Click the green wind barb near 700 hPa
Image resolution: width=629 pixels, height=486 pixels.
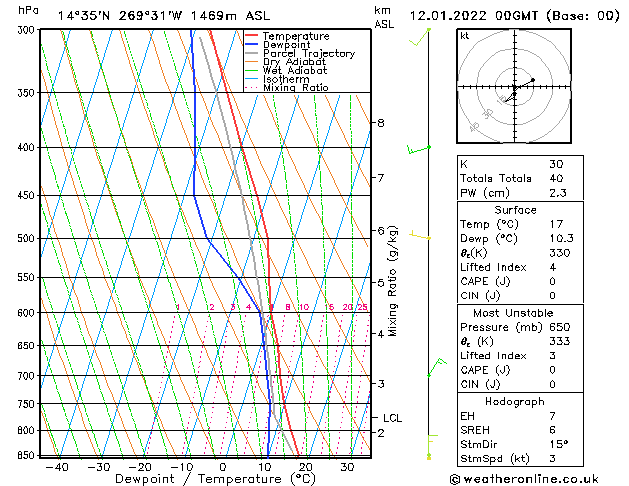434,368
